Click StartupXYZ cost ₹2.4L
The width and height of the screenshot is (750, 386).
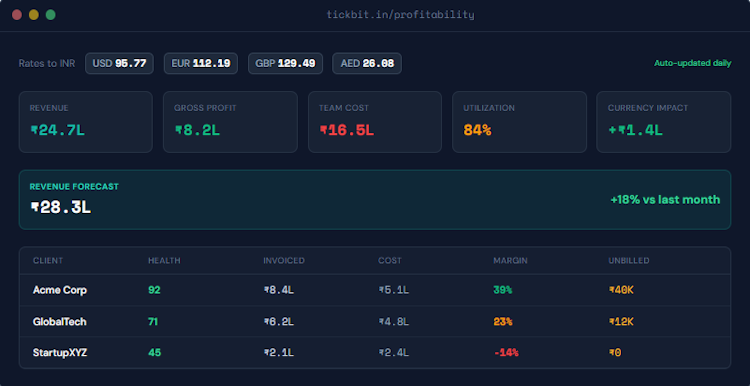coord(394,353)
